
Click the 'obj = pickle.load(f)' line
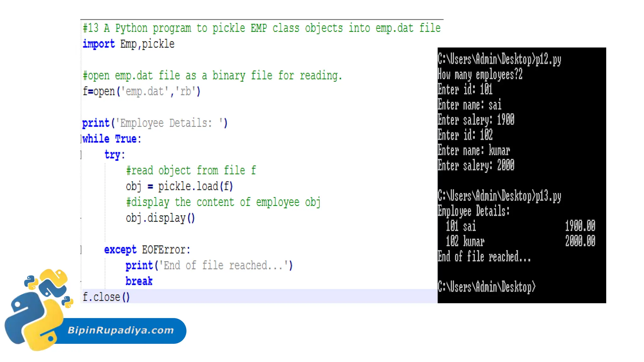click(x=179, y=186)
